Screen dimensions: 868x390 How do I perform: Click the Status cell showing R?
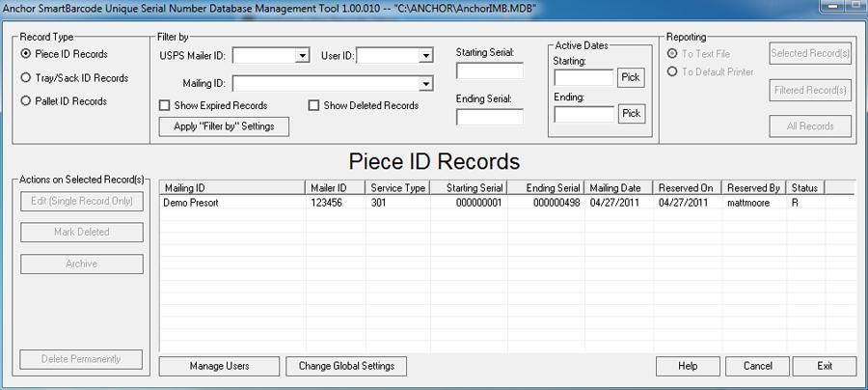click(795, 203)
